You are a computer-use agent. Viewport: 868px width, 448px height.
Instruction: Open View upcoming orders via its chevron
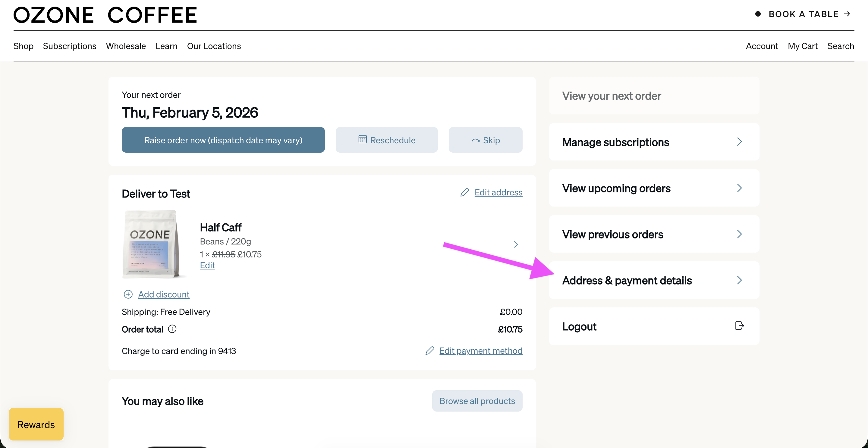739,188
